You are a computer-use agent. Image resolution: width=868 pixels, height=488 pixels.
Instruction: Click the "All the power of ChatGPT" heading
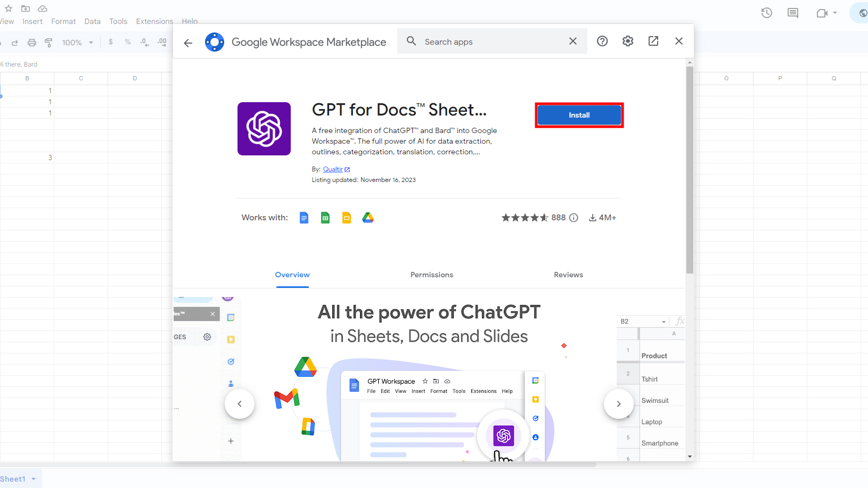[429, 312]
